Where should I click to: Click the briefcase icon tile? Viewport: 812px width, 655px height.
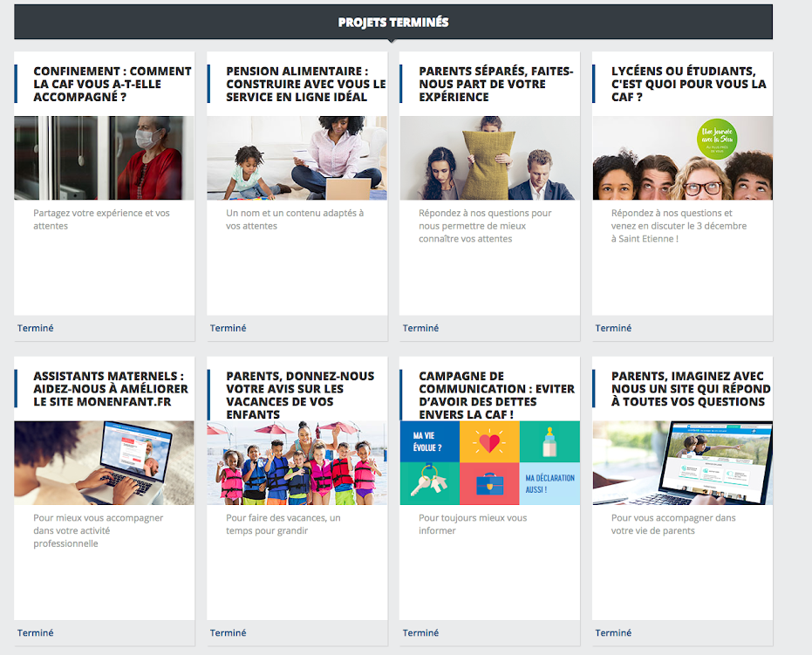[x=489, y=483]
